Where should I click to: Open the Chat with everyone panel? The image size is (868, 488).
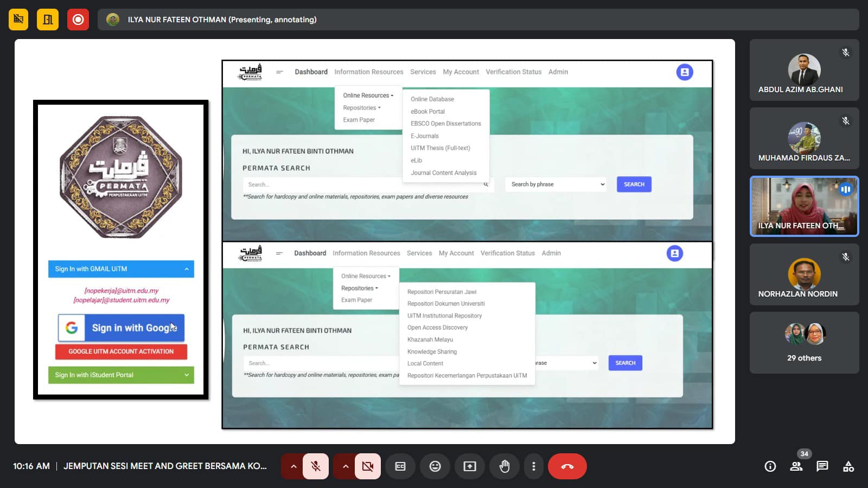[x=822, y=466]
